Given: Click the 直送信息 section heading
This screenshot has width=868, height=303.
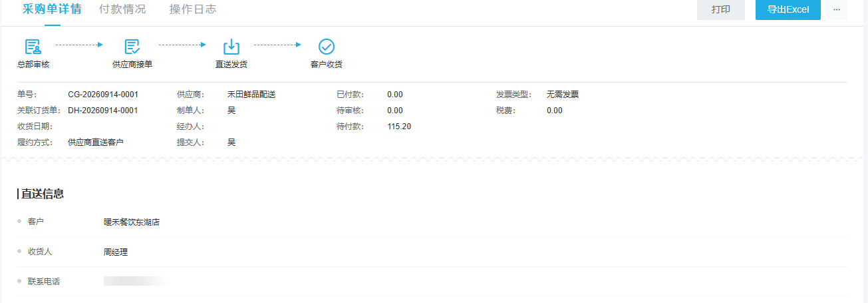Looking at the screenshot, I should 43,194.
